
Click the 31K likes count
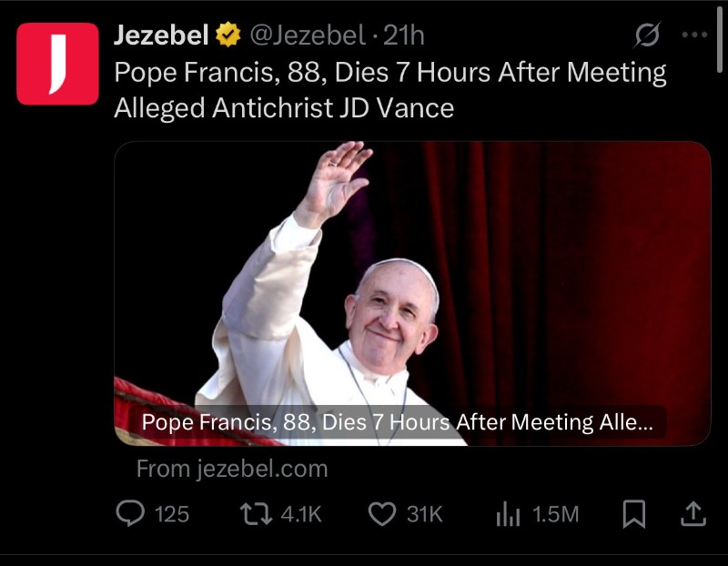[424, 515]
